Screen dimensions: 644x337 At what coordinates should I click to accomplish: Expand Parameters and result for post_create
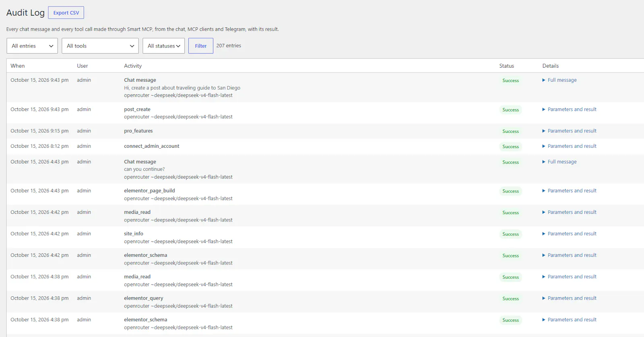point(570,110)
